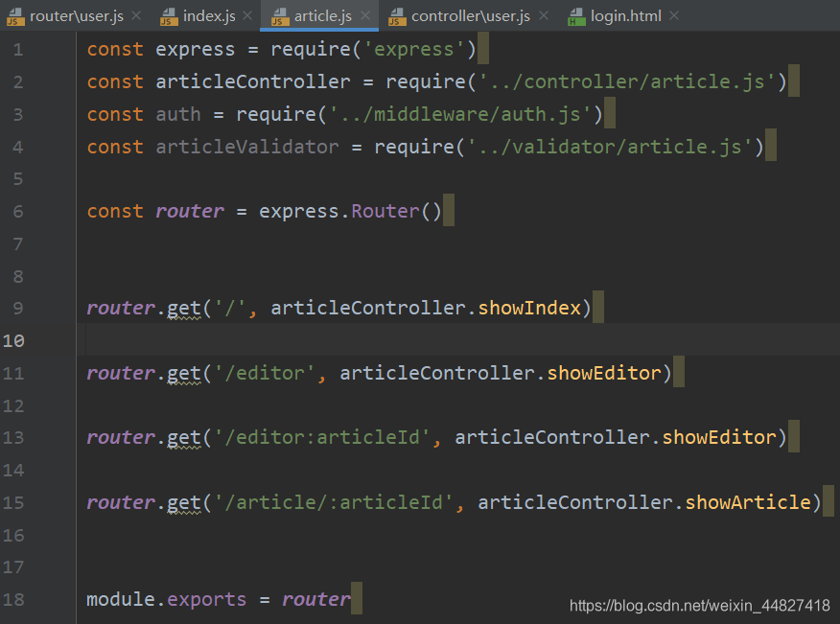Image resolution: width=840 pixels, height=624 pixels.
Task: Open the login.html tab
Action: pos(626,16)
